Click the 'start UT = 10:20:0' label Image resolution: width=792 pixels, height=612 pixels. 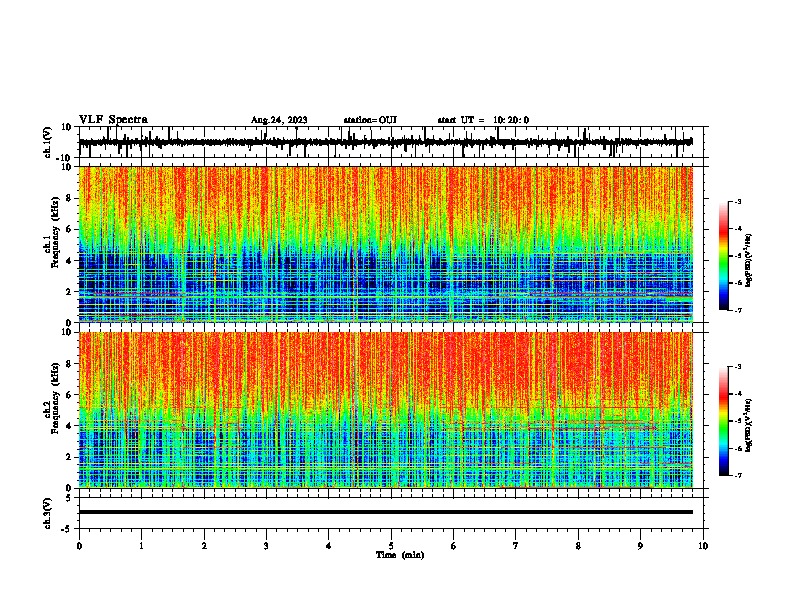(483, 120)
